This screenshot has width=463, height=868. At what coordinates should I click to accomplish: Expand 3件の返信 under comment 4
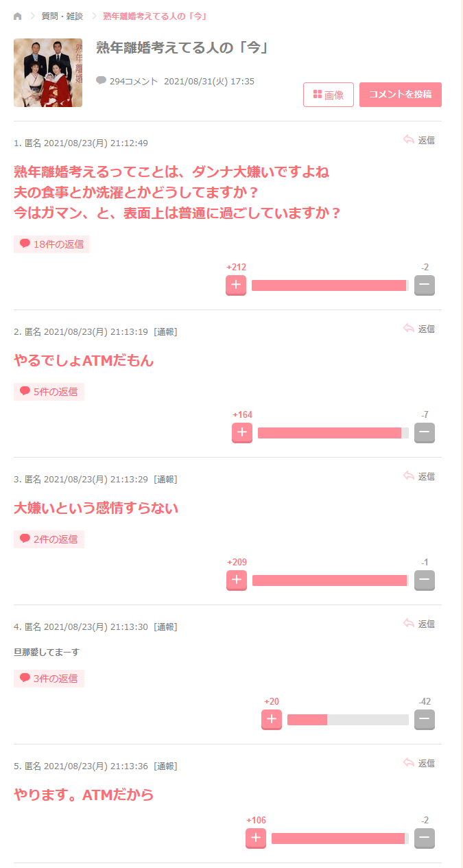click(49, 679)
